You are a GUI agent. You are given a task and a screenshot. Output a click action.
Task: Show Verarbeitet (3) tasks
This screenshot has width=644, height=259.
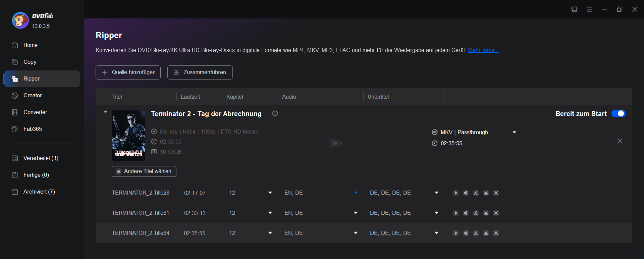point(42,158)
